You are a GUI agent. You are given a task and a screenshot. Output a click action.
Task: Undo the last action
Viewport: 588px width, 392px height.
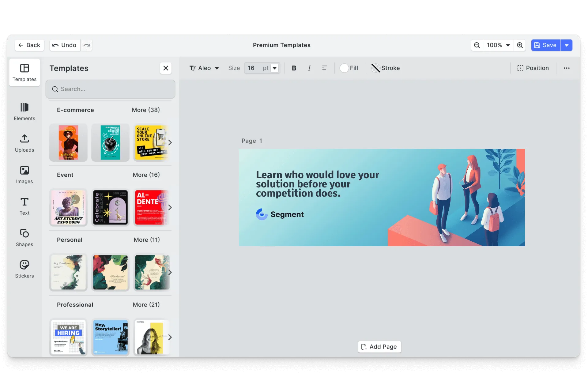pos(65,45)
